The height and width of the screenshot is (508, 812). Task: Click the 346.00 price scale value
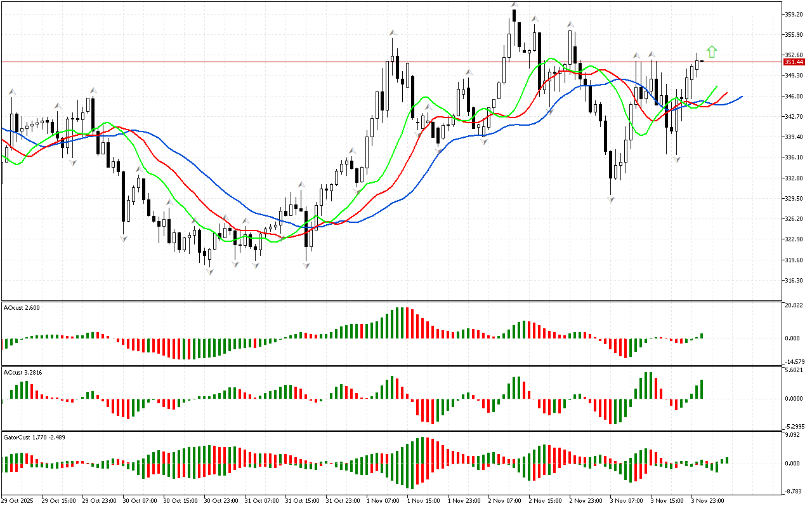coord(794,97)
